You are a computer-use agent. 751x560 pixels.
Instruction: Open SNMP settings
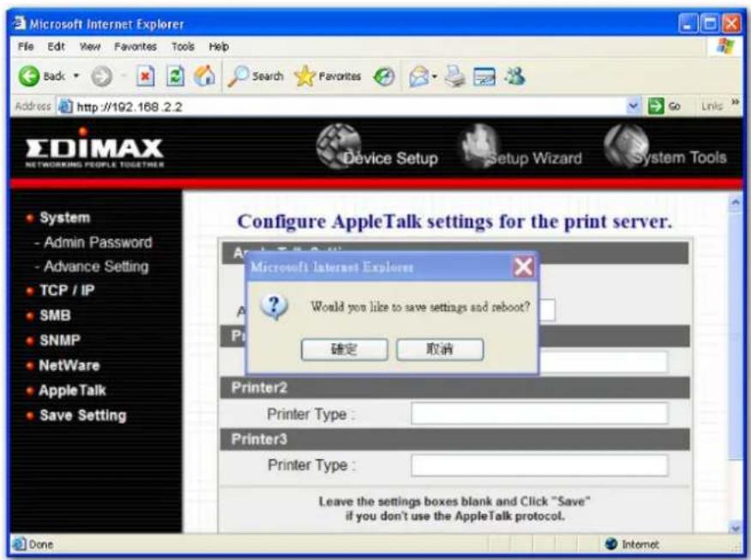(x=60, y=340)
